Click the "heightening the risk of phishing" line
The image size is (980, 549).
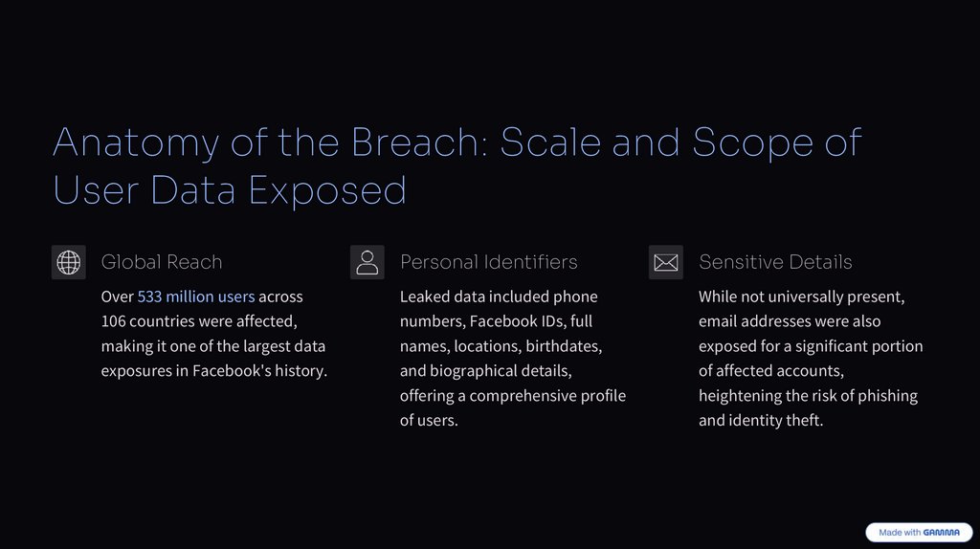point(808,396)
